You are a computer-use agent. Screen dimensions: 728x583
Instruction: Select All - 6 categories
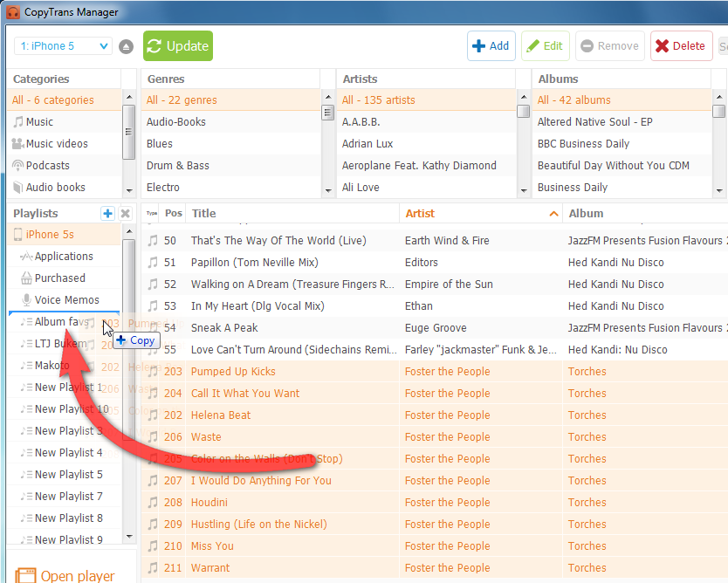64,100
